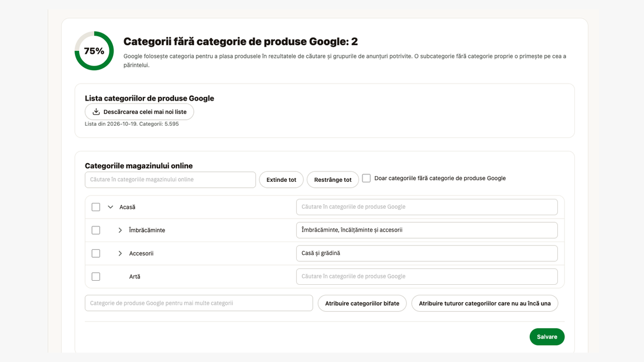This screenshot has width=644, height=362.
Task: Click Restrânge tot button
Action: (333, 180)
